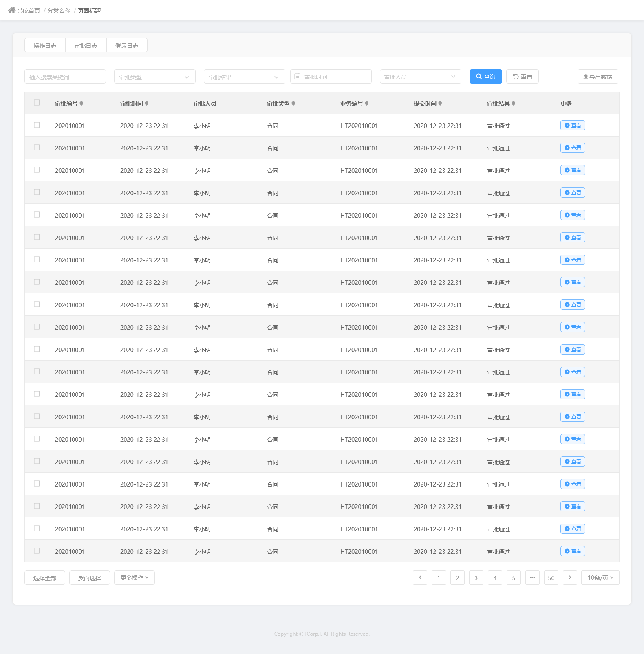This screenshot has width=644, height=654.
Task: Open the 审批人员 filter dropdown
Action: [421, 77]
